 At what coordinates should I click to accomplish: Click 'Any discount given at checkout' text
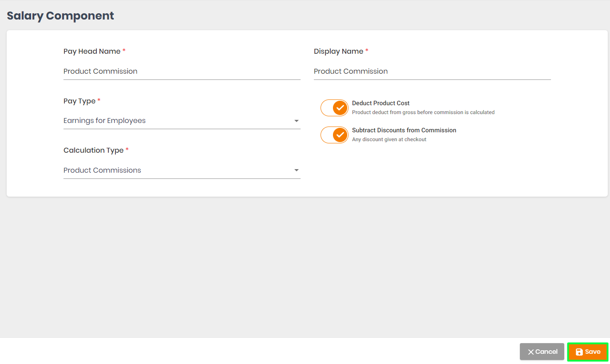tap(389, 139)
